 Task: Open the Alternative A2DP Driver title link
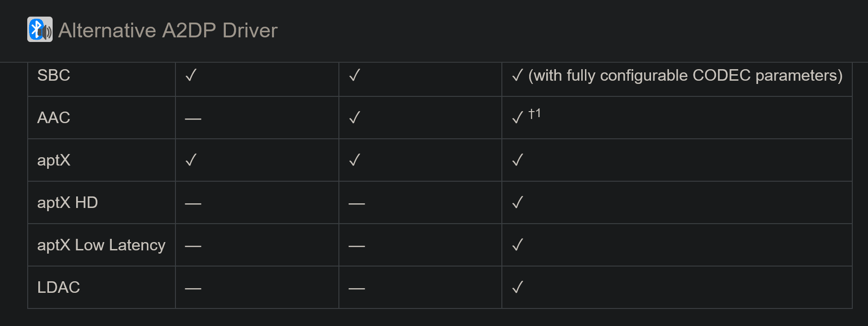168,30
